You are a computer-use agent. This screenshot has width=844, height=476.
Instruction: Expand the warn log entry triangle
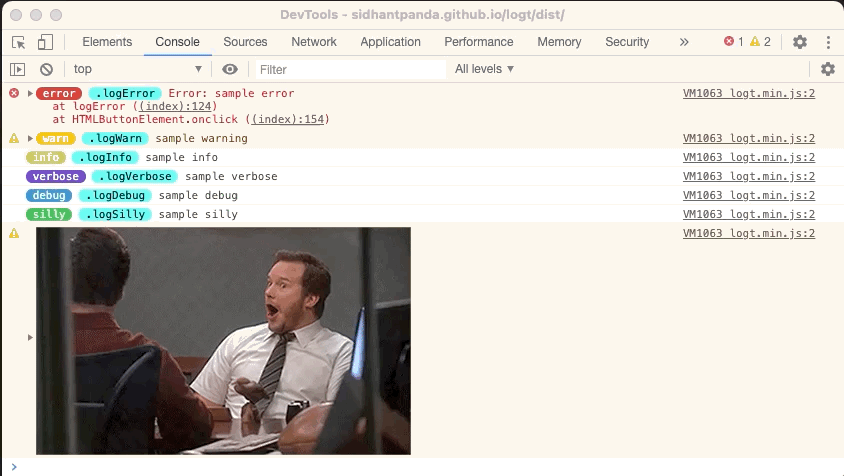pyautogui.click(x=30, y=138)
